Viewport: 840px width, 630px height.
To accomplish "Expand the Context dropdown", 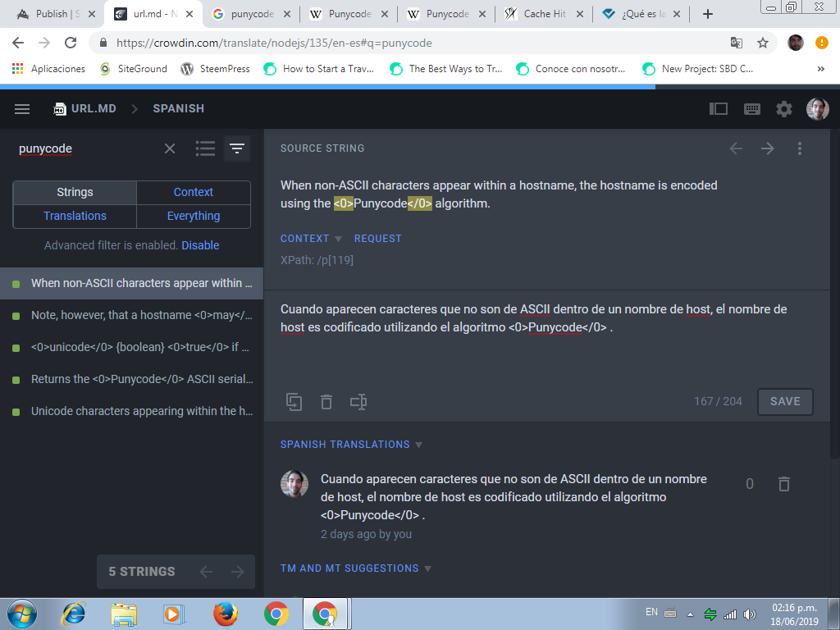I will [311, 239].
